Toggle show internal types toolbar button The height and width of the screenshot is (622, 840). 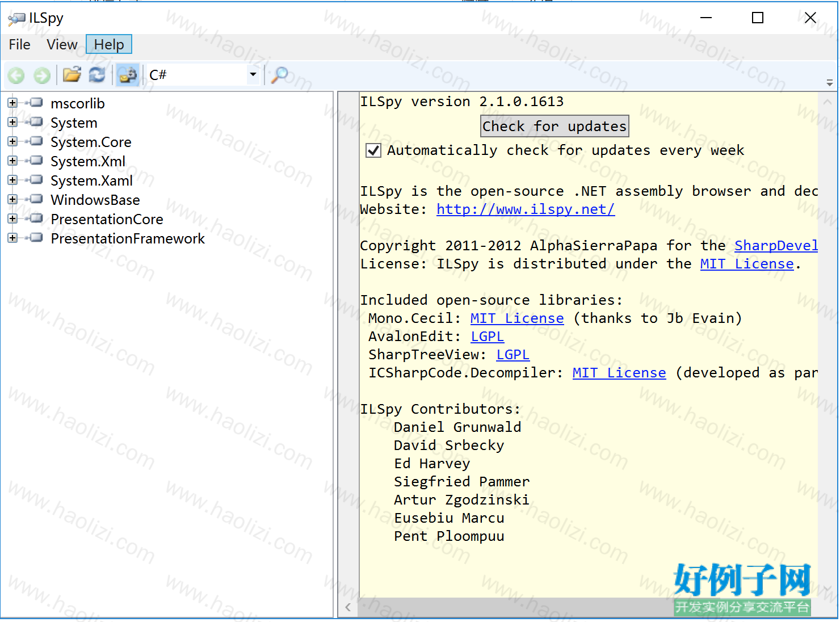(x=128, y=75)
